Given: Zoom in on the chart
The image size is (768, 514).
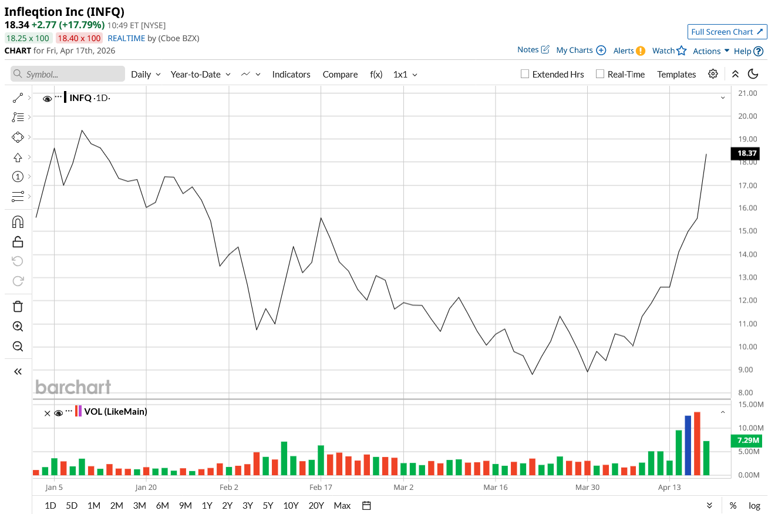Looking at the screenshot, I should (18, 326).
